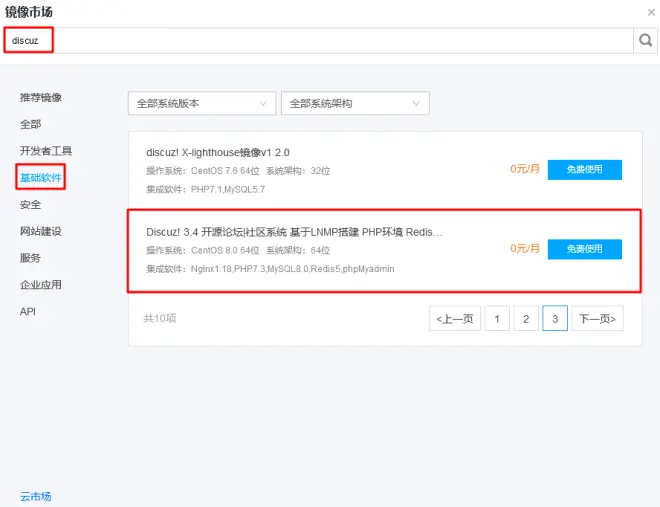Open the 全部系统架构 dropdown
The width and height of the screenshot is (660, 507).
coord(355,103)
